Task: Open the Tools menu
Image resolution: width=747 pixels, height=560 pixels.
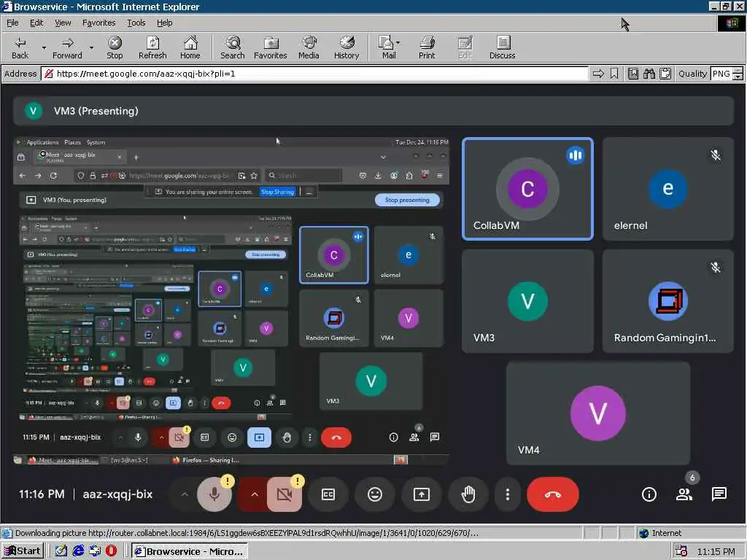Action: point(136,23)
